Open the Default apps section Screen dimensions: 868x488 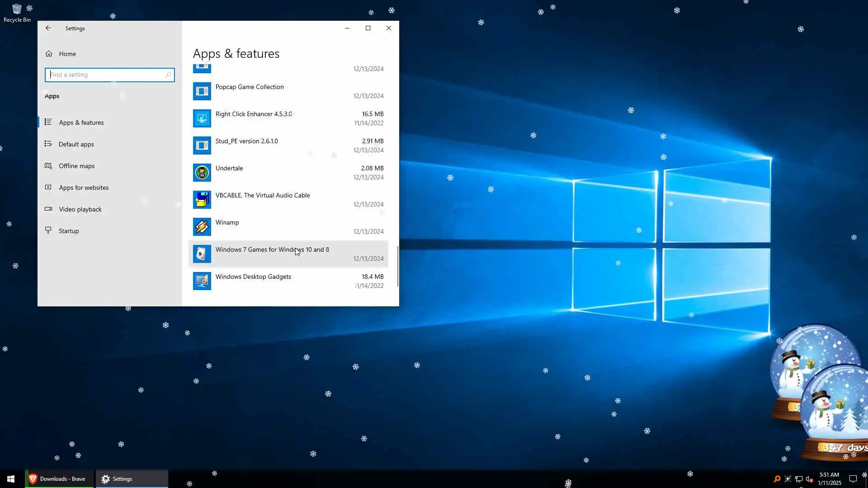coord(76,144)
